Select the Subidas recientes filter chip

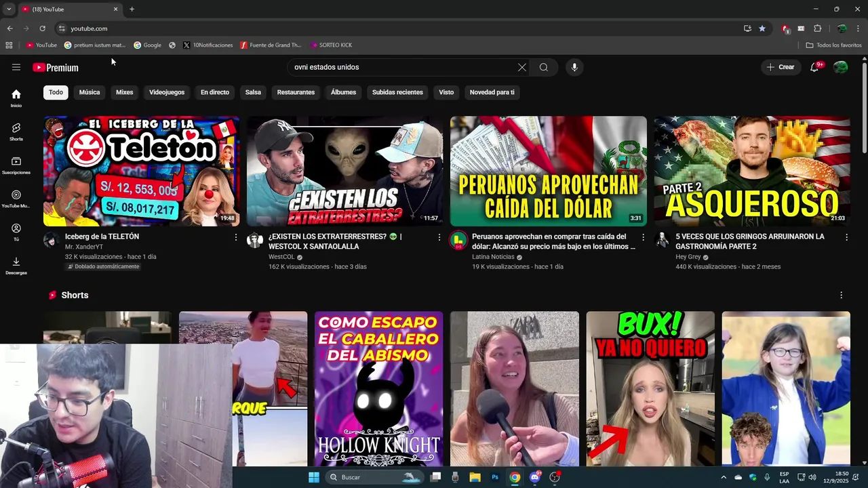pos(397,92)
